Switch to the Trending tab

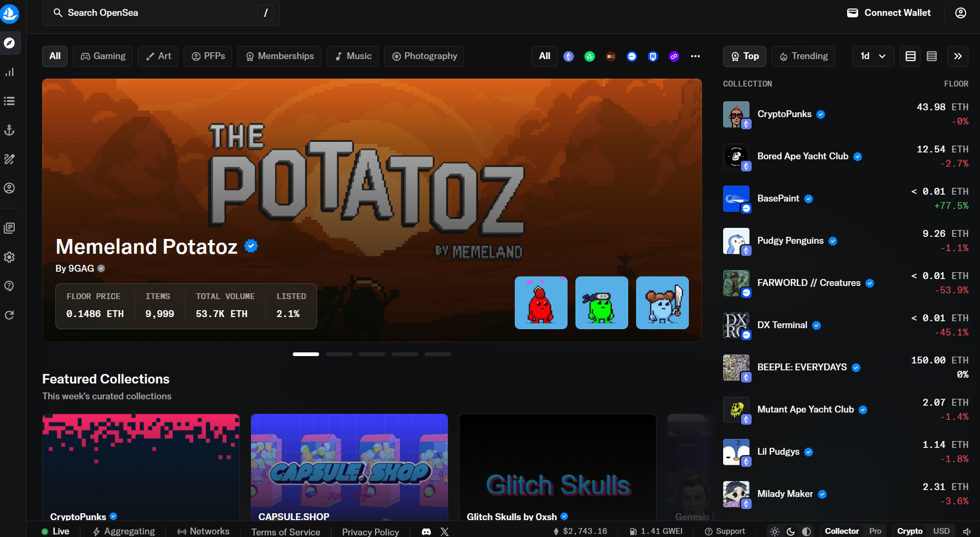click(803, 56)
